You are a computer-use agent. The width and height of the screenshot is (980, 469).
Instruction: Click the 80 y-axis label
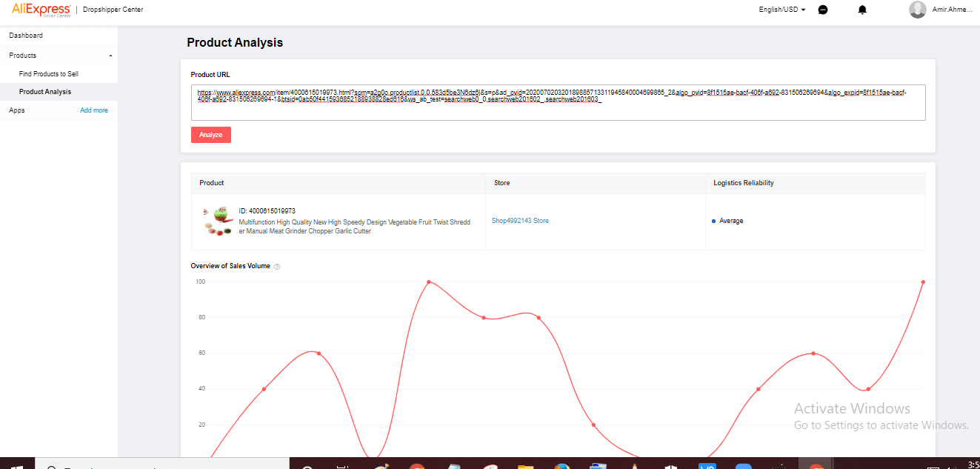pos(200,317)
